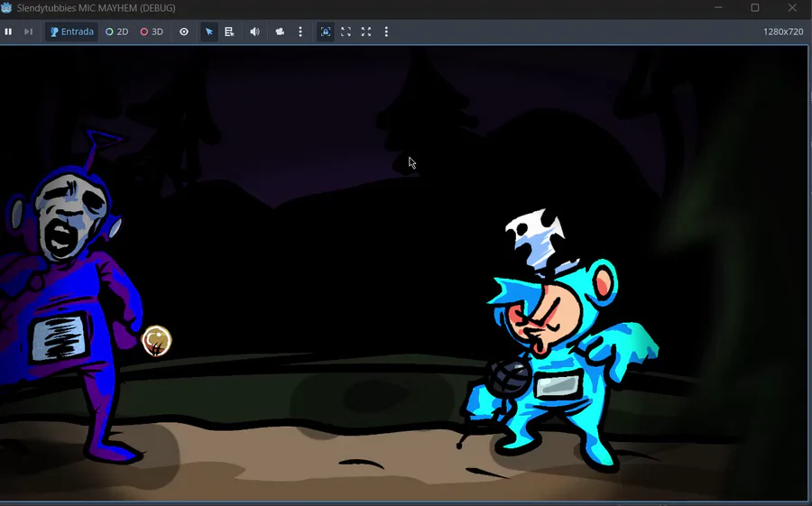Switch selection mode to 2D
Viewport: 812px width, 506px height.
(x=117, y=32)
